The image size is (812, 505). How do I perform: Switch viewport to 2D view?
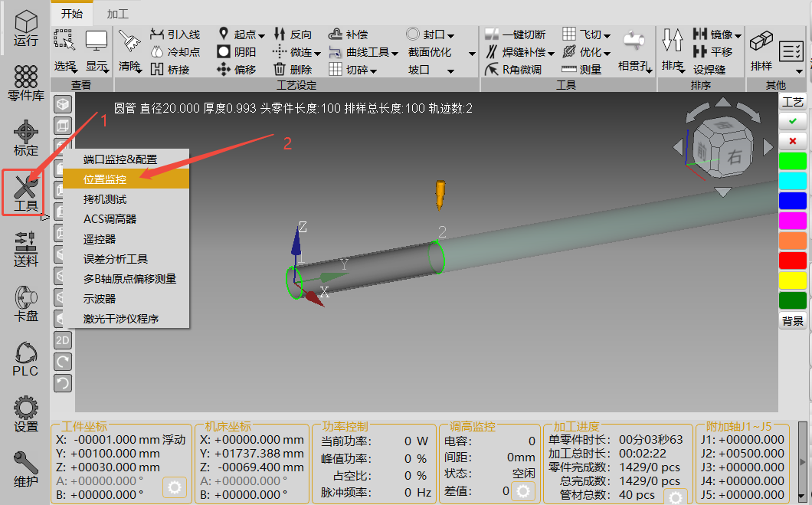click(x=63, y=339)
